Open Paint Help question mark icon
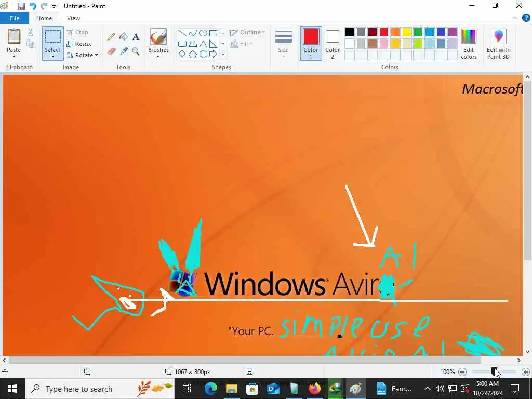Image resolution: width=532 pixels, height=399 pixels. pyautogui.click(x=526, y=18)
